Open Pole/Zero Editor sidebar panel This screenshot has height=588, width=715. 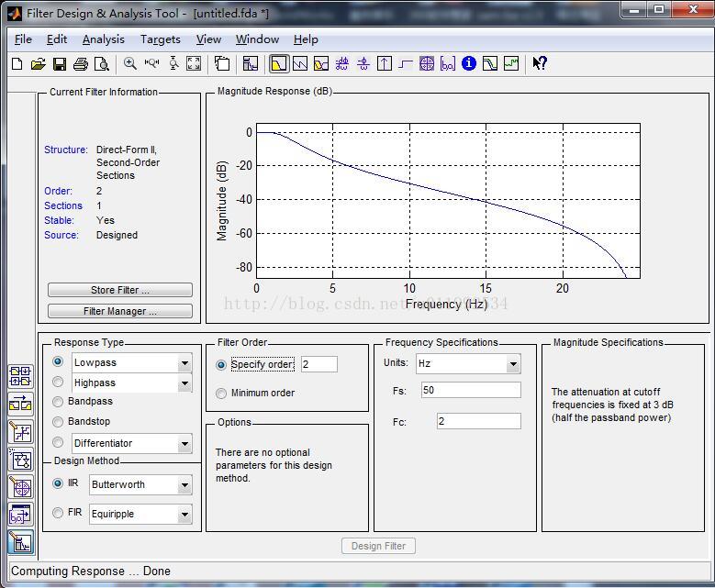coord(20,487)
